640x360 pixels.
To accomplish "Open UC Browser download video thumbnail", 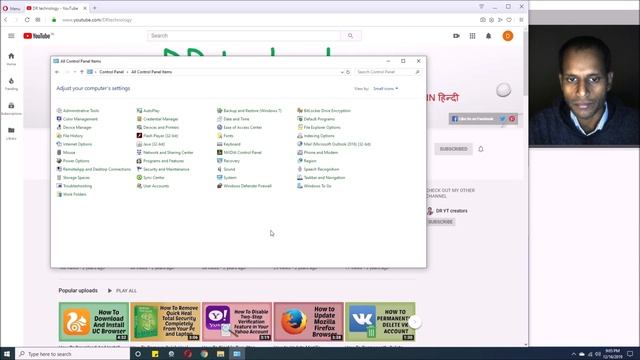I will pos(94,322).
